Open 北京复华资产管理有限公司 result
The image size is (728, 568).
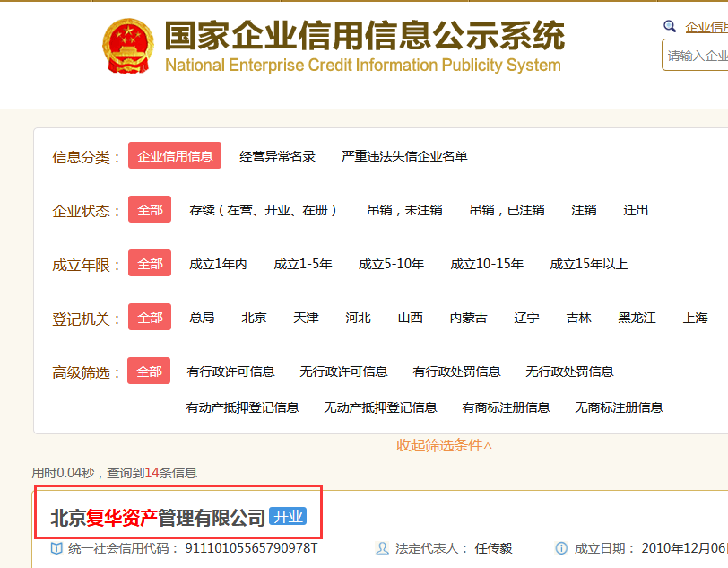158,518
